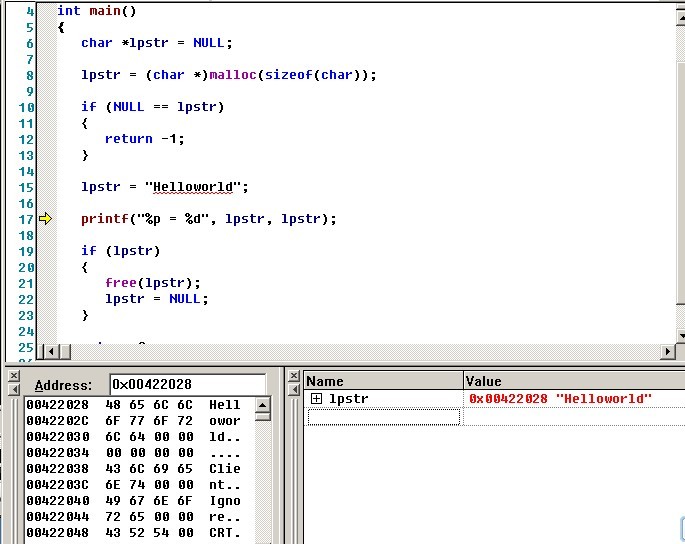The image size is (685, 544).
Task: Select the lpstr name in watch list
Action: (348, 399)
